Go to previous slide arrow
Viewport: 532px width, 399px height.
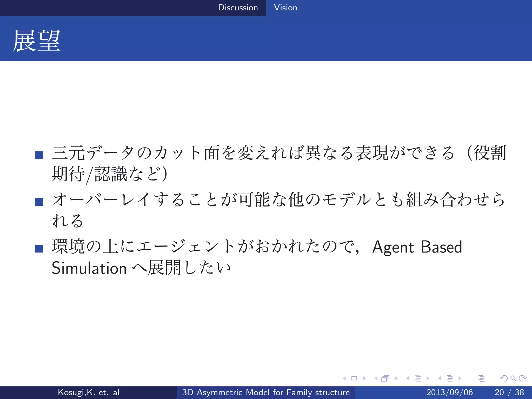point(344,378)
